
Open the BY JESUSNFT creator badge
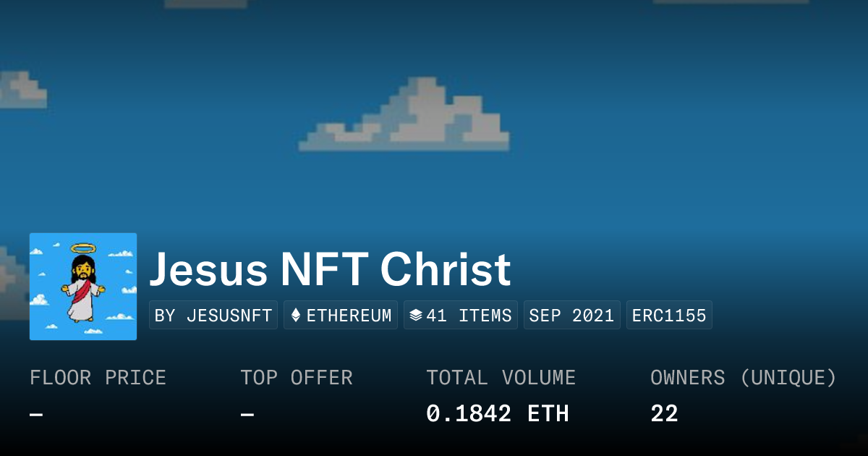point(213,316)
